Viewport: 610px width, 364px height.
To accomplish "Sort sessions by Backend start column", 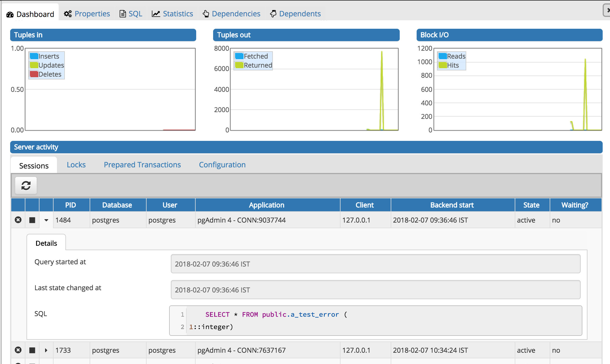I will pos(452,205).
